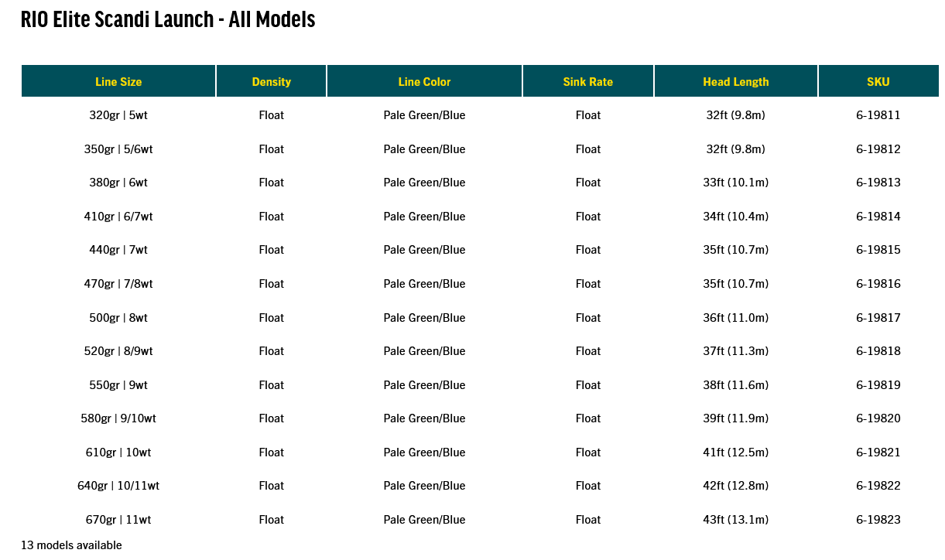
Task: Click SKU 6-19818
Action: pos(878,351)
